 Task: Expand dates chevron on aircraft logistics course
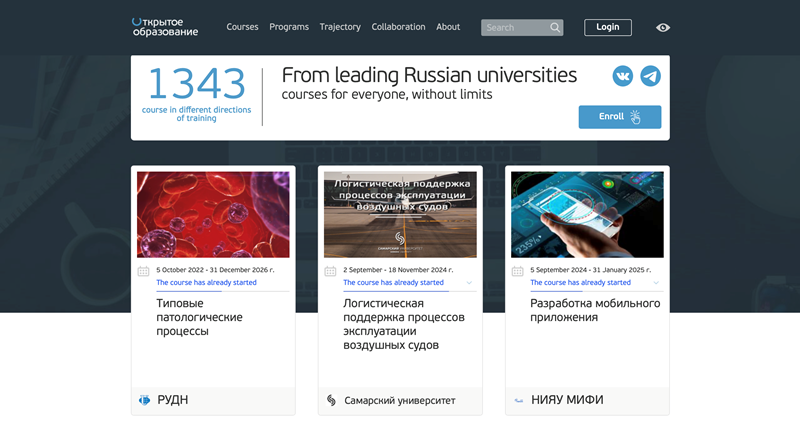tap(469, 283)
